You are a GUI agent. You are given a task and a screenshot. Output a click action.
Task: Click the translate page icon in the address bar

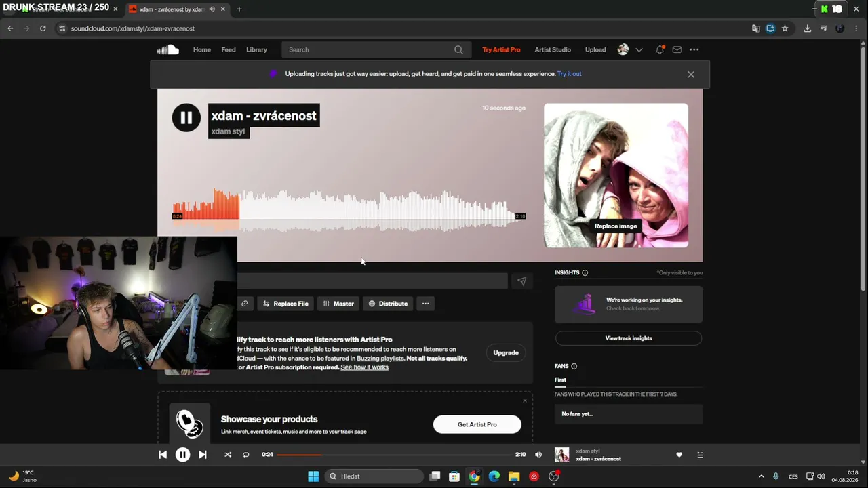pos(755,28)
